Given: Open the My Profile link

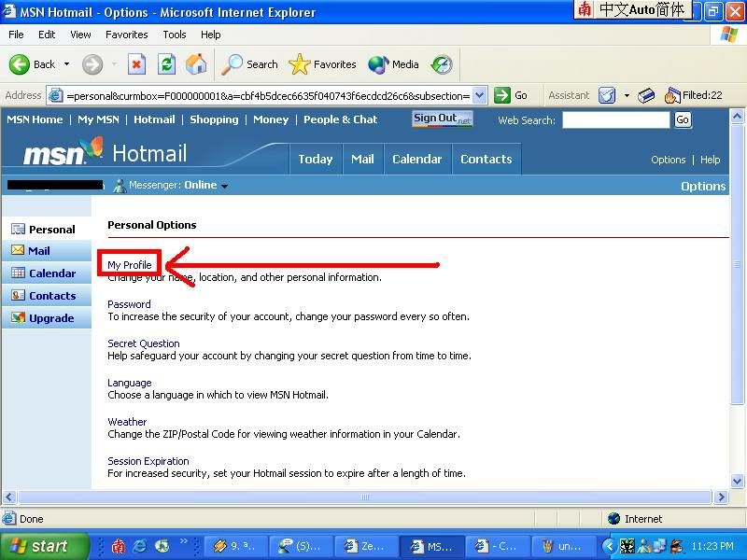Looking at the screenshot, I should [130, 265].
